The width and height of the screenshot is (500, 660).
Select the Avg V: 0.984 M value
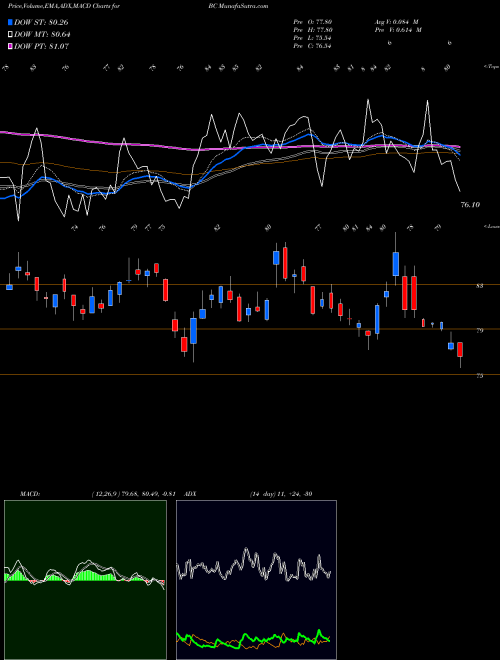396,21
